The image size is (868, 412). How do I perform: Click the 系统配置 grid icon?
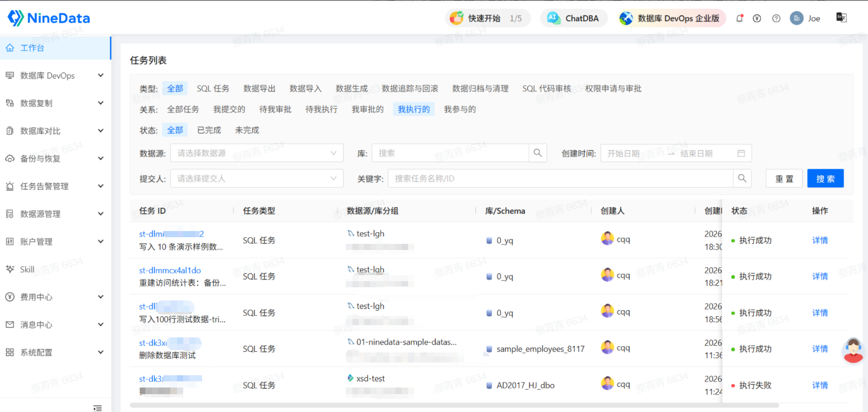pyautogui.click(x=9, y=352)
